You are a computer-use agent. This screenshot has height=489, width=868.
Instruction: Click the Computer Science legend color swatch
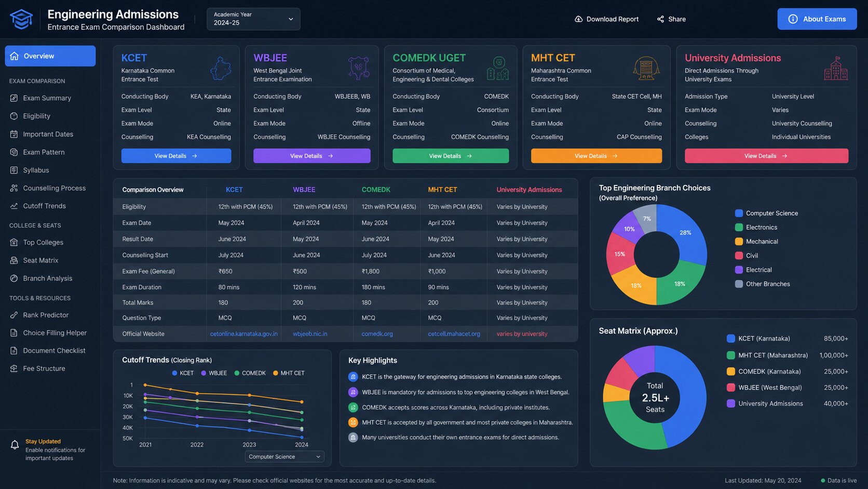[739, 213]
